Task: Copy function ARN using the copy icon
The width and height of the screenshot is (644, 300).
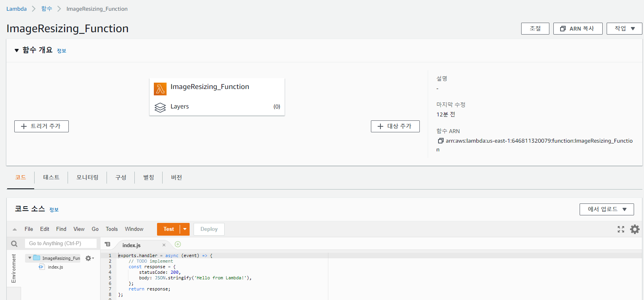Action: 440,141
